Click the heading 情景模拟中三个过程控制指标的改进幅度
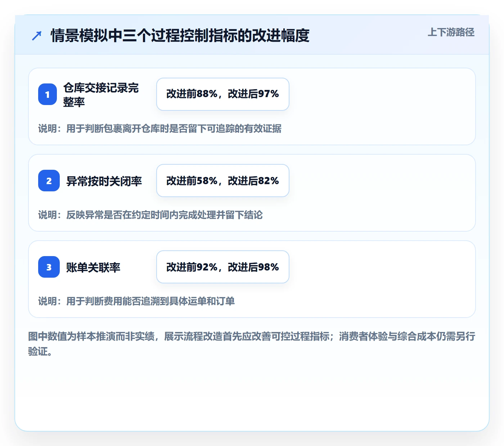The height and width of the screenshot is (446, 504). [x=180, y=36]
